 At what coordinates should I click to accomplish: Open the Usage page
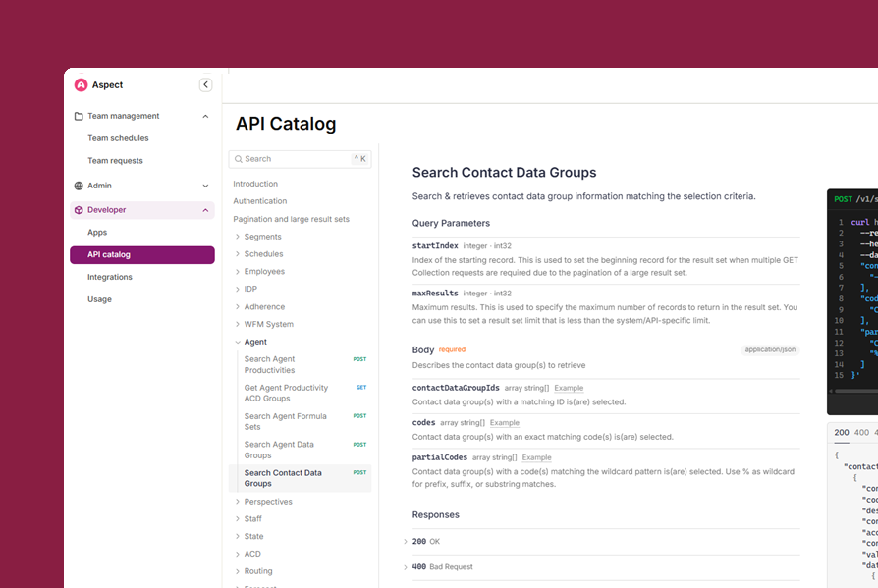[100, 299]
